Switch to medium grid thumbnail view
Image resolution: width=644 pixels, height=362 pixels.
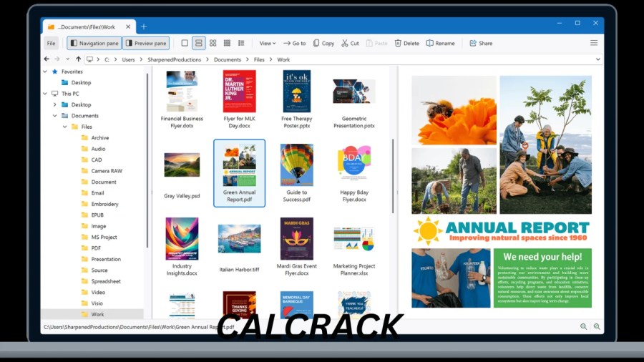(213, 43)
